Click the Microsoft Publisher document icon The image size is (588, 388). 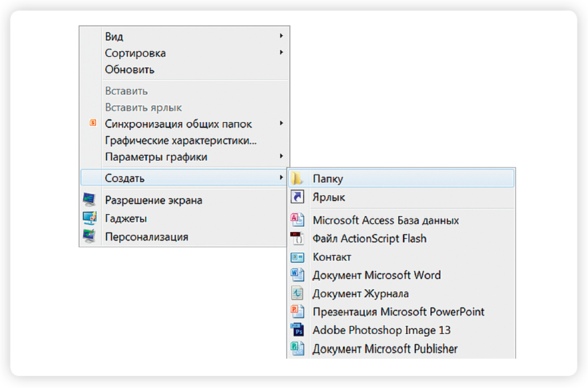click(x=297, y=348)
